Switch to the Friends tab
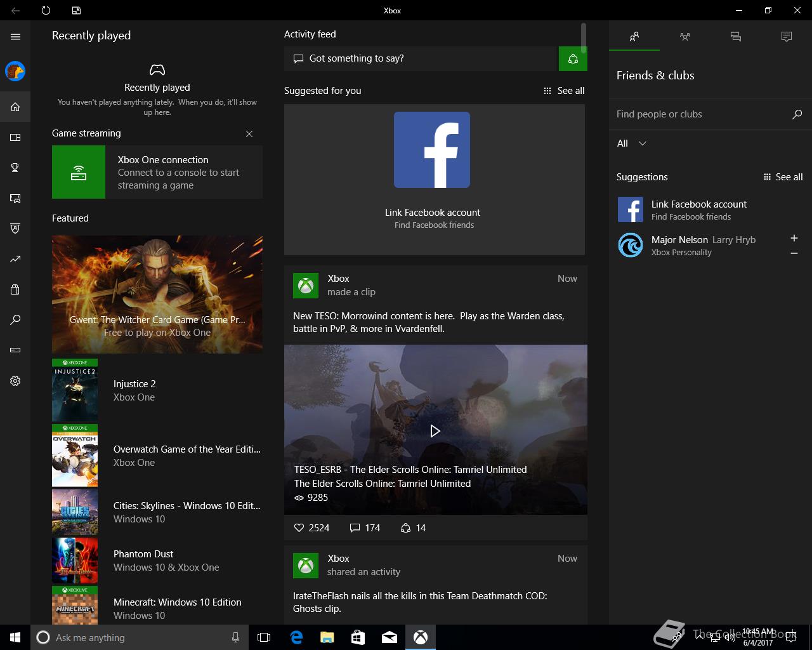This screenshot has height=650, width=812. pyautogui.click(x=634, y=37)
